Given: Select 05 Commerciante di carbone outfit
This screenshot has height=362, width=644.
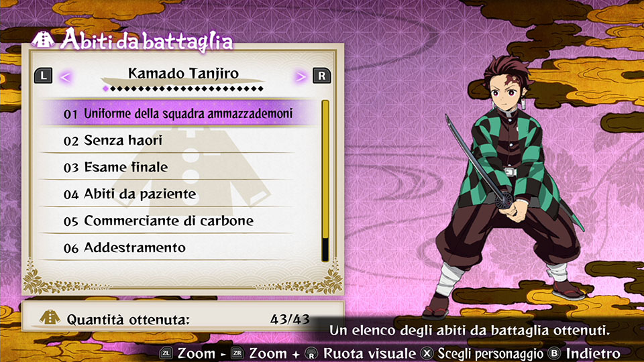Looking at the screenshot, I should [x=178, y=221].
